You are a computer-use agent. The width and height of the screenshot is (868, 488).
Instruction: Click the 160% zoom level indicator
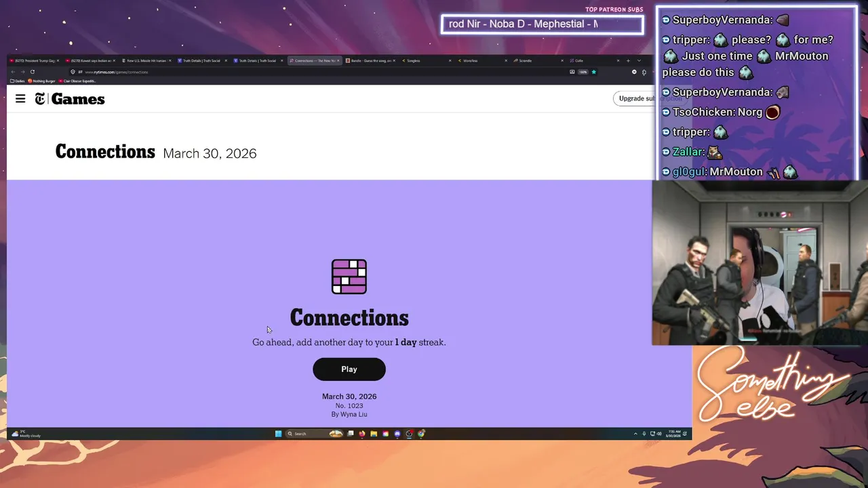point(583,71)
